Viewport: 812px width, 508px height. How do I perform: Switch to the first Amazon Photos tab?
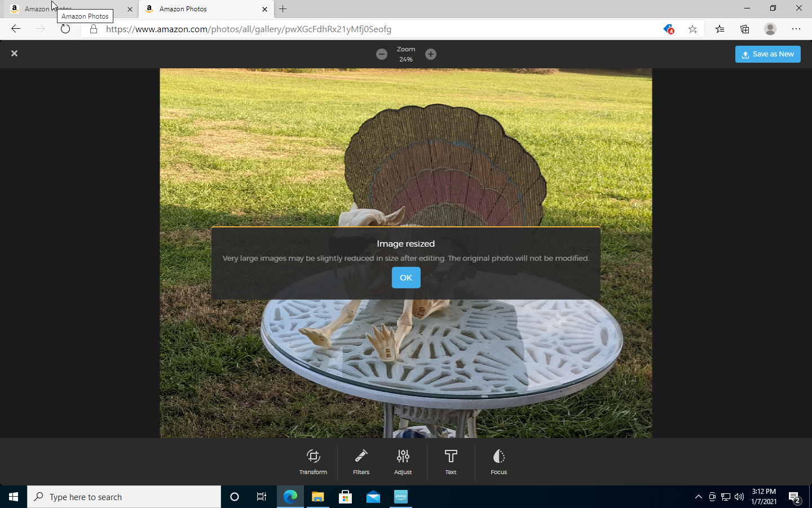click(x=68, y=9)
